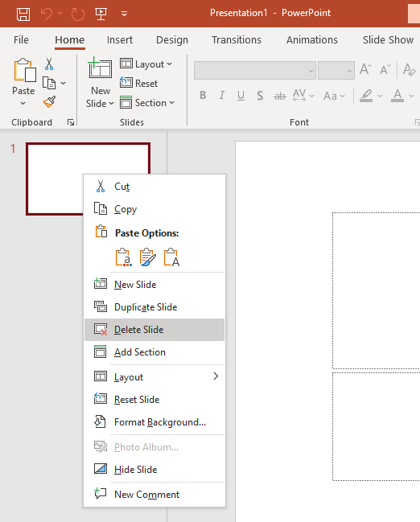Click the font name combo box
This screenshot has height=522, width=420.
[255, 70]
